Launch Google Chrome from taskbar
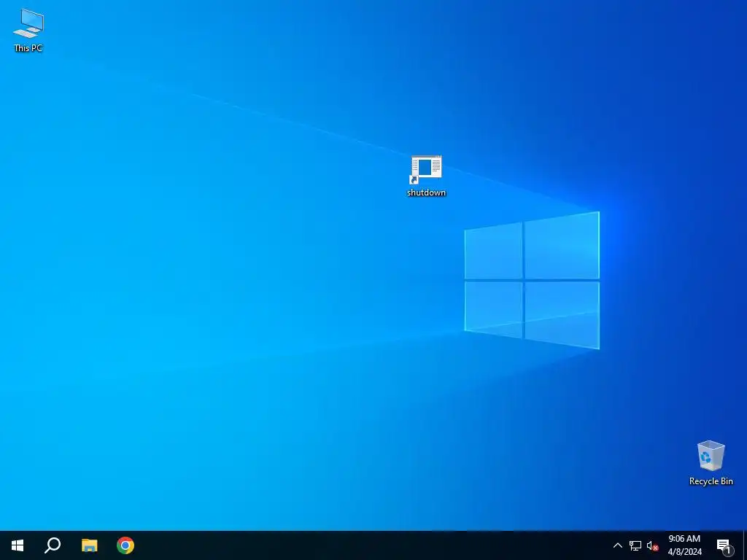The image size is (747, 560). tap(125, 545)
